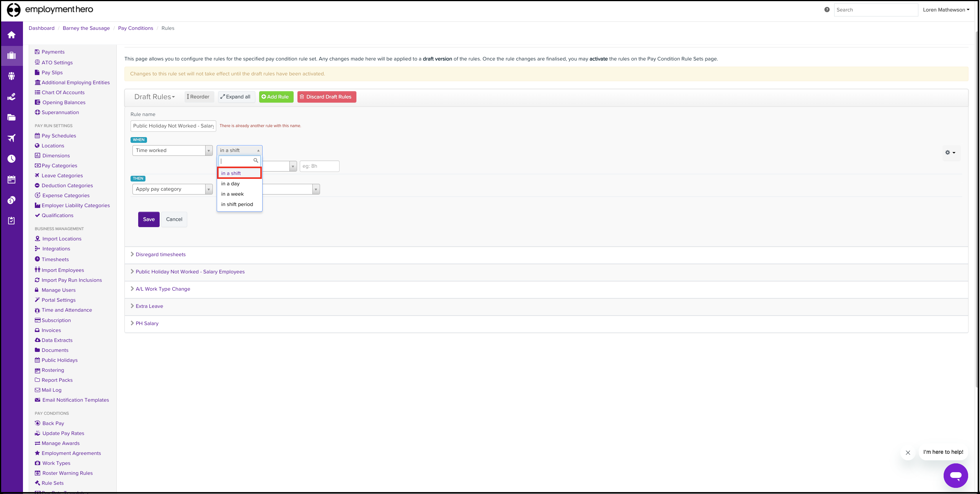Screen dimensions: 980x494
Task: Open the clock timesheet sidebar icon
Action: pos(11,159)
